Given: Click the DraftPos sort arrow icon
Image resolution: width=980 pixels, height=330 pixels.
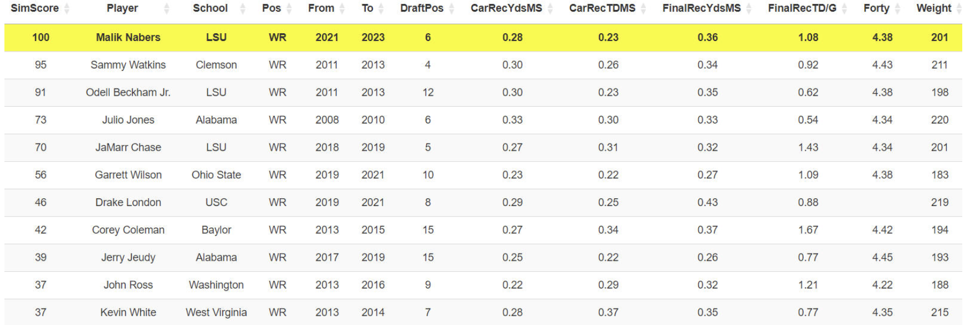Looking at the screenshot, I should (x=452, y=8).
